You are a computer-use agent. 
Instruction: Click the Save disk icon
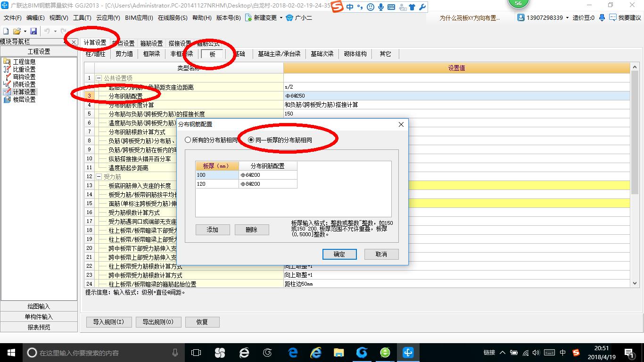[x=33, y=31]
